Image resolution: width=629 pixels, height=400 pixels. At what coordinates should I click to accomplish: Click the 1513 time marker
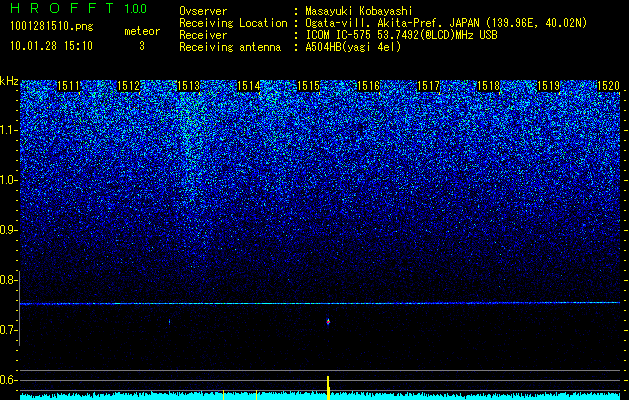coord(188,85)
